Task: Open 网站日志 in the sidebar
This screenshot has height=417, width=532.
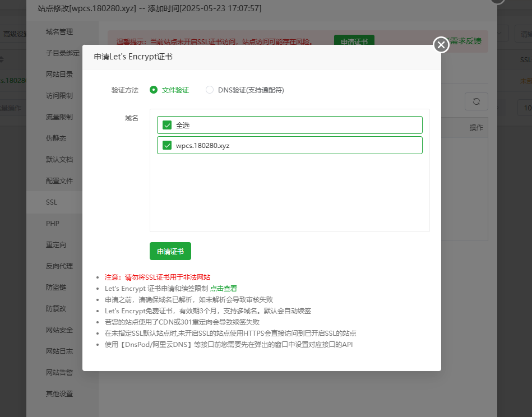Action: pyautogui.click(x=59, y=351)
